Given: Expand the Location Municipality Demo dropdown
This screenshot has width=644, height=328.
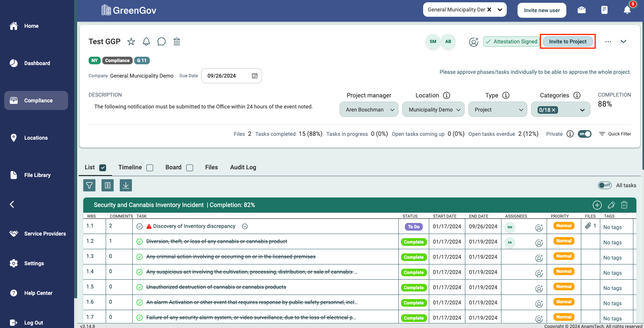Looking at the screenshot, I should [x=433, y=110].
